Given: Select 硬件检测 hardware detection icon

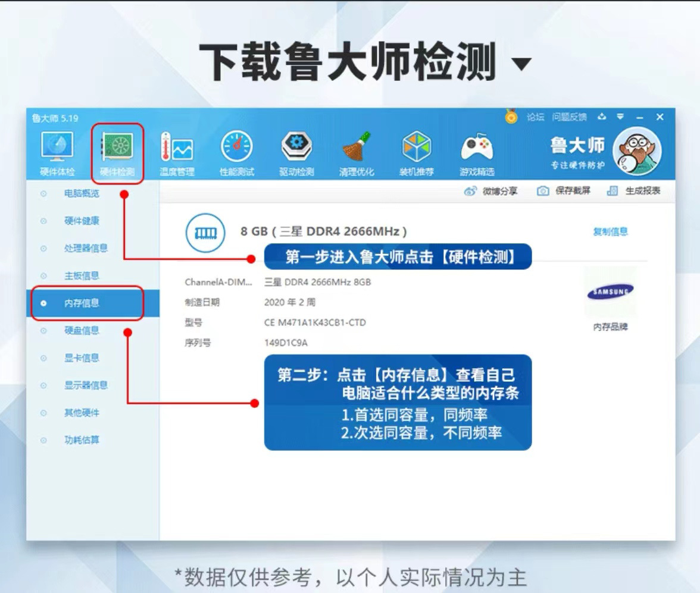Looking at the screenshot, I should [x=117, y=154].
